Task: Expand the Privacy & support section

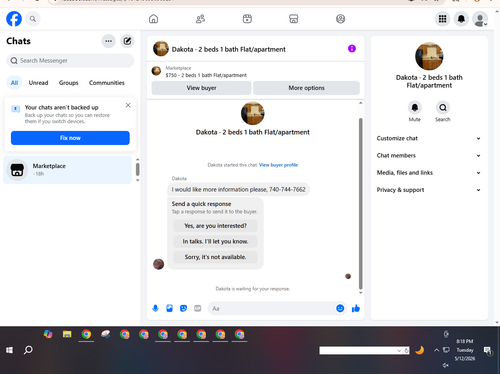Action: [x=429, y=190]
